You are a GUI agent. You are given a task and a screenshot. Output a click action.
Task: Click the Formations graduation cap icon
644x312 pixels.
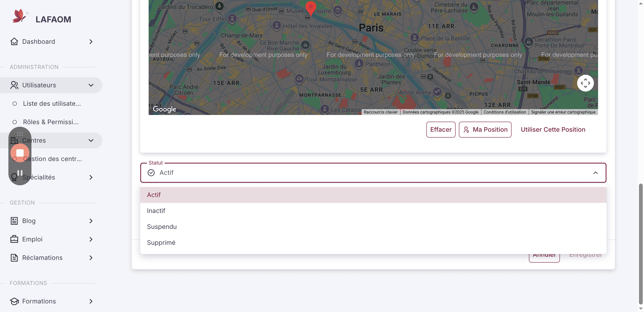[x=14, y=301]
